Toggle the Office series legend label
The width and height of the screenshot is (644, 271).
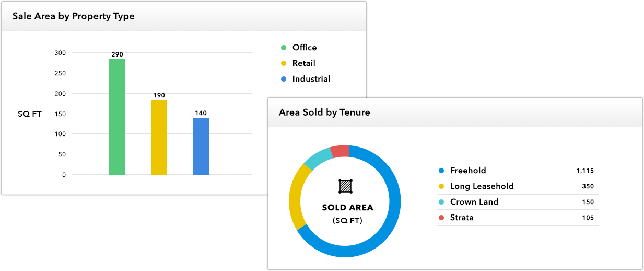click(x=305, y=48)
